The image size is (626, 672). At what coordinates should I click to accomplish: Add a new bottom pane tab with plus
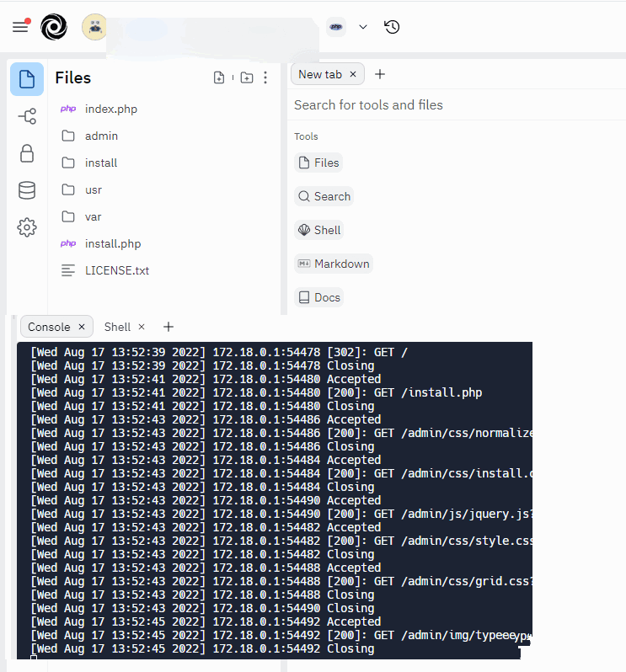click(169, 327)
